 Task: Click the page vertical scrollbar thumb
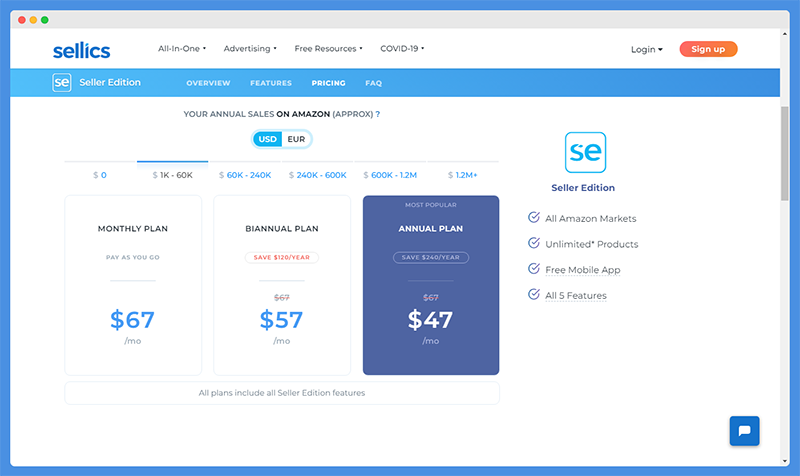[x=785, y=154]
